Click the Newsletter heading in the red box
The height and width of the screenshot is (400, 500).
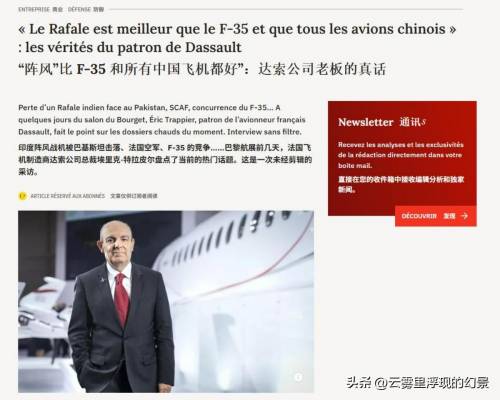pos(366,122)
